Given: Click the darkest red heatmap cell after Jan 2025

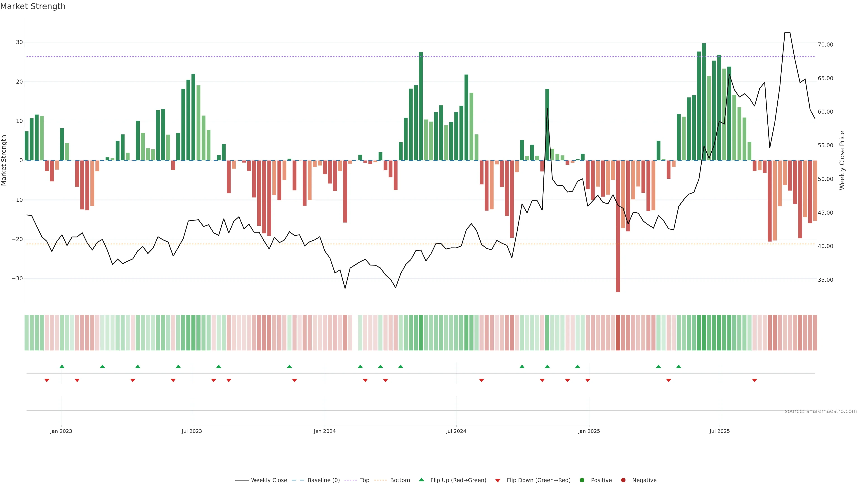Looking at the screenshot, I should tap(618, 332).
